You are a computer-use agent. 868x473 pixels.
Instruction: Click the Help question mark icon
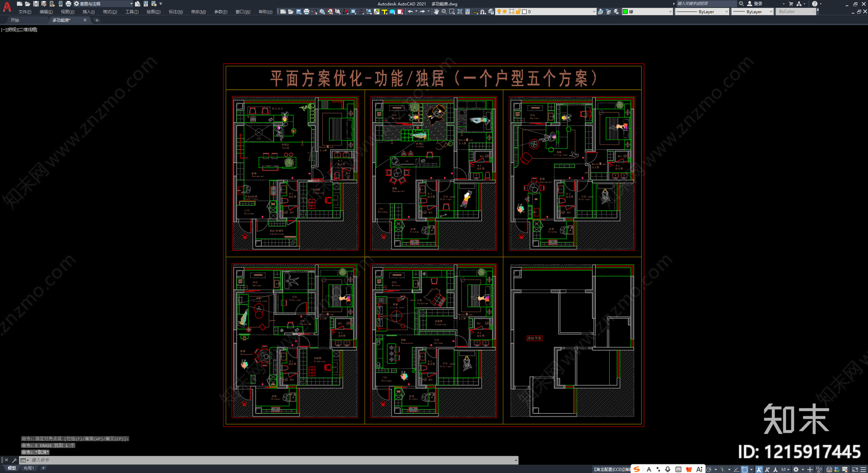814,4
